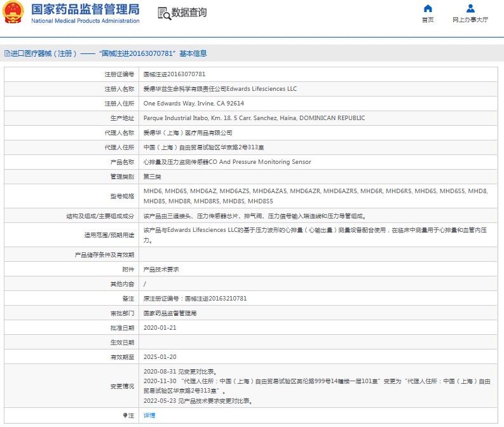This screenshot has height=427, width=504.
Task: Select the 2022-05-23 change record line
Action: tap(198, 401)
